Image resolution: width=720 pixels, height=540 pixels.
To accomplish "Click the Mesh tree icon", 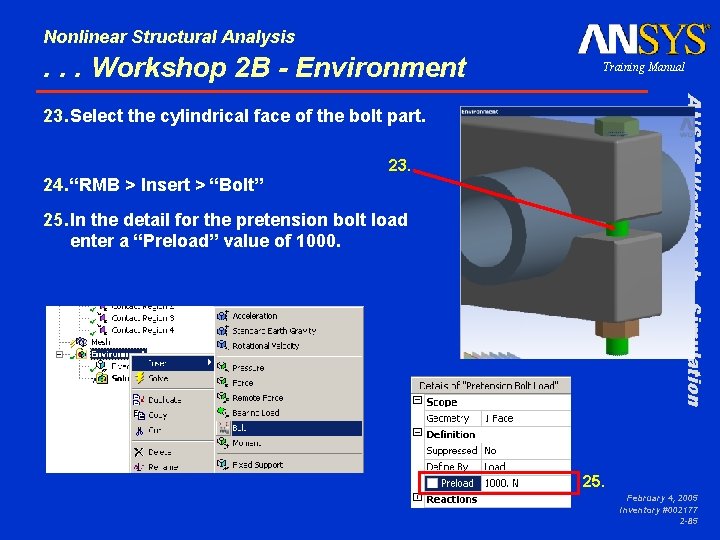I will point(81,342).
